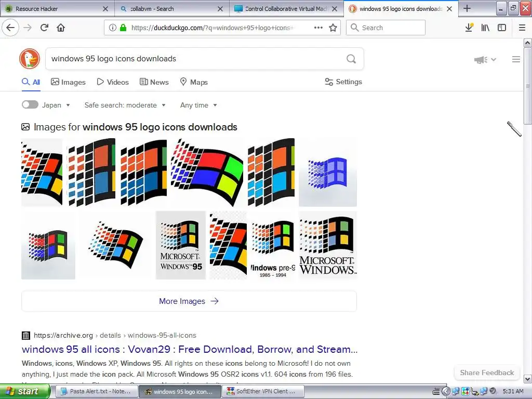Open the Firefox home page
The width and height of the screenshot is (532, 399).
click(x=61, y=28)
